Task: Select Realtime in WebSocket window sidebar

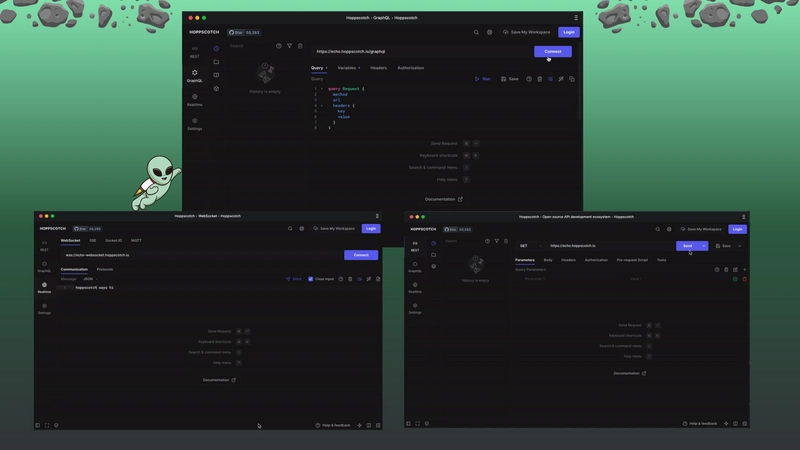Action: (44, 288)
